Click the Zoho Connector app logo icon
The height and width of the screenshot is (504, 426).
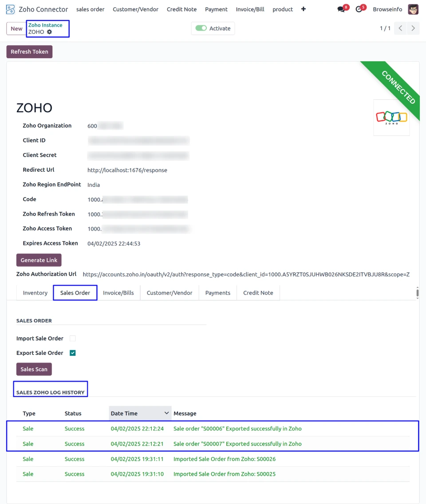click(11, 9)
